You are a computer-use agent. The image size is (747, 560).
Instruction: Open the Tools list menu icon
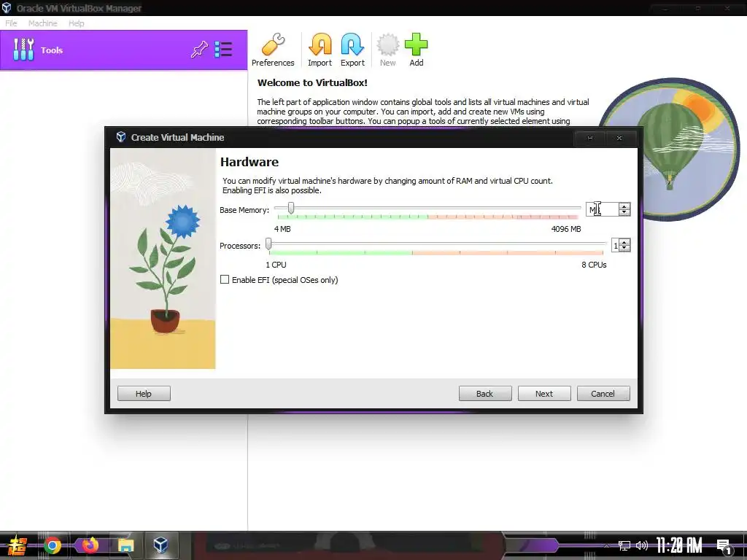223,50
